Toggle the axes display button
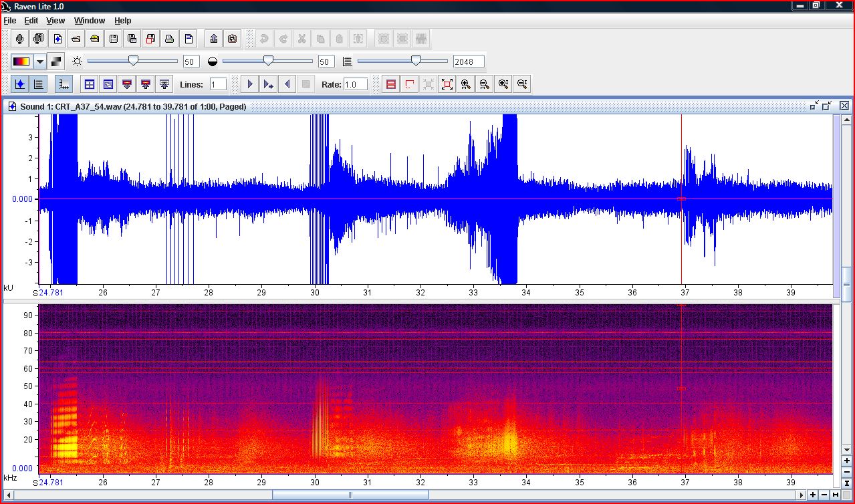 (x=64, y=84)
